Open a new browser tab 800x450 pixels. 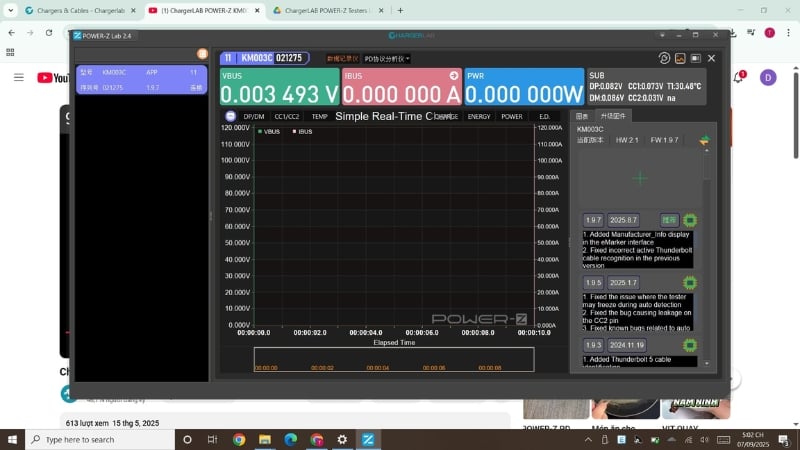(x=400, y=10)
